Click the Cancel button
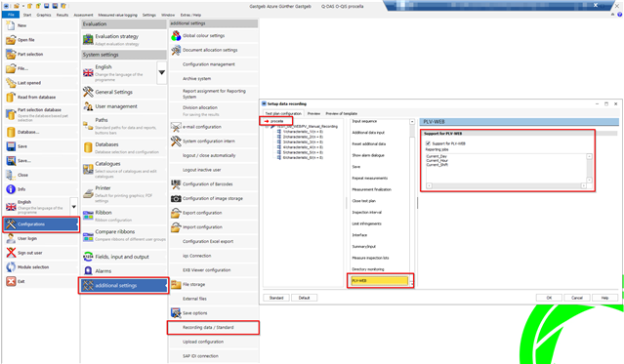The height and width of the screenshot is (364, 624). point(577,298)
